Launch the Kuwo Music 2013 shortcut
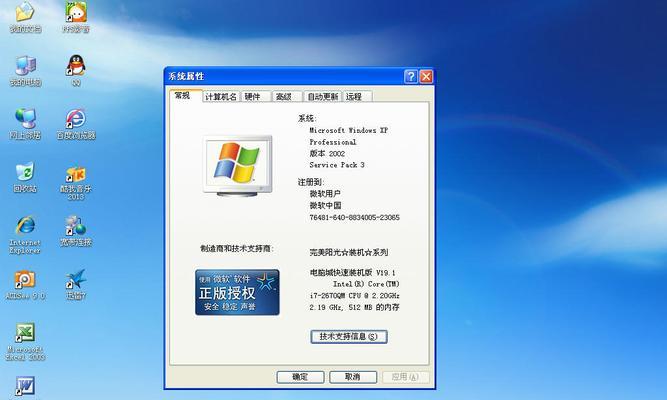Screen dimensions: 667x400 [76, 181]
